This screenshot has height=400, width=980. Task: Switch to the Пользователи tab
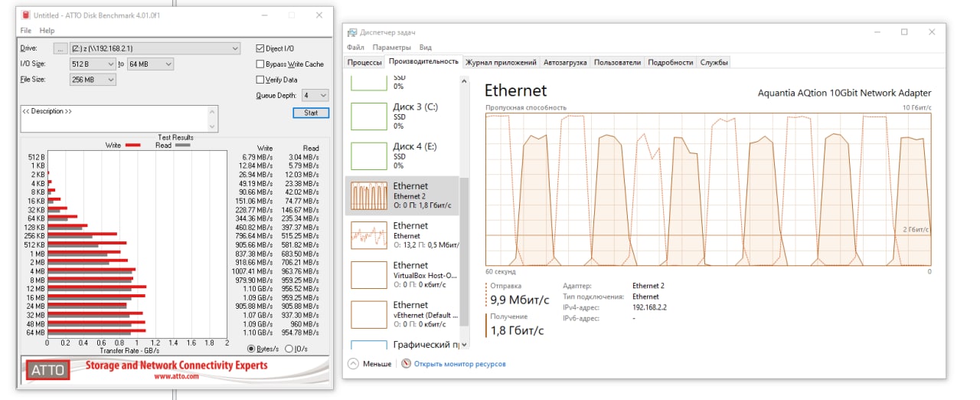point(617,62)
